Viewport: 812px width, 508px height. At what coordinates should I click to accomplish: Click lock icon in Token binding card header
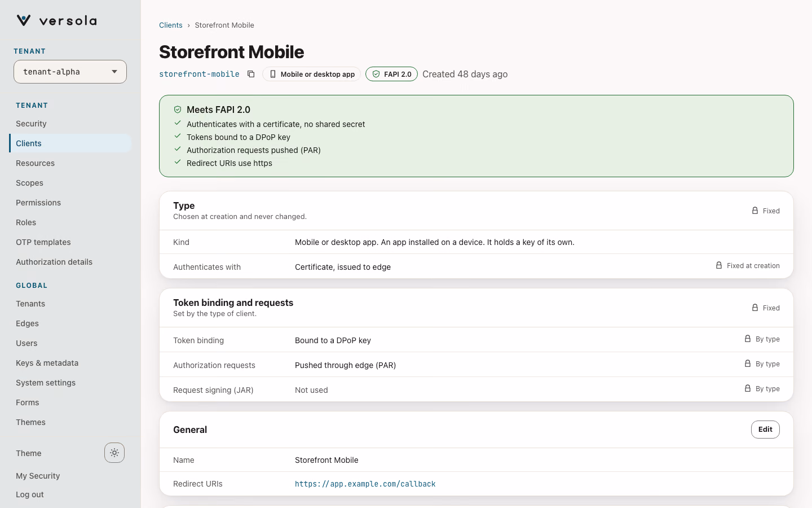tap(755, 308)
